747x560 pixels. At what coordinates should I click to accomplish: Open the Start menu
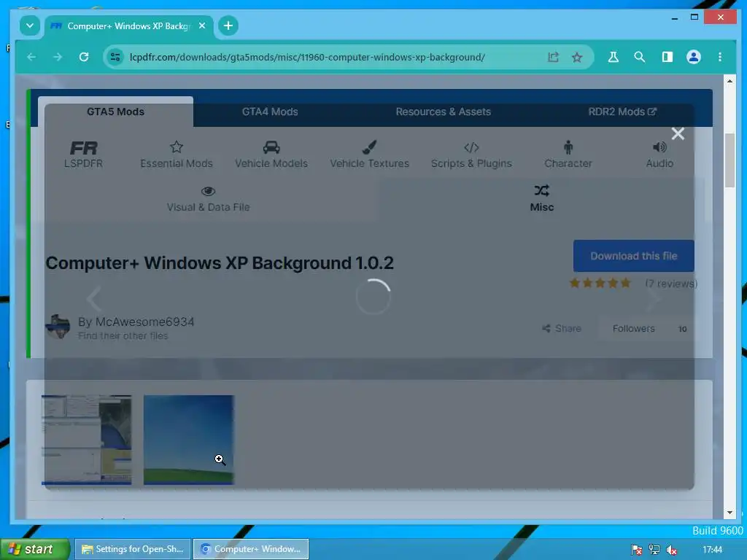[x=34, y=549]
